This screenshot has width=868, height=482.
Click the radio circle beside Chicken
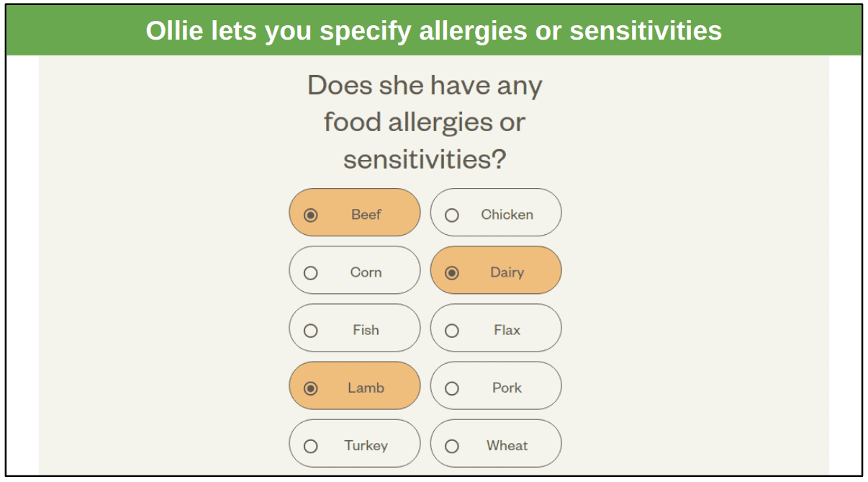pyautogui.click(x=452, y=215)
